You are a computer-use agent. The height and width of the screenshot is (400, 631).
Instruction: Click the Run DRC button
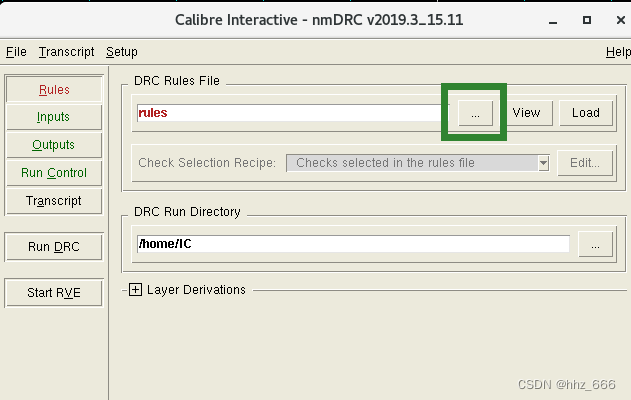[x=54, y=247]
